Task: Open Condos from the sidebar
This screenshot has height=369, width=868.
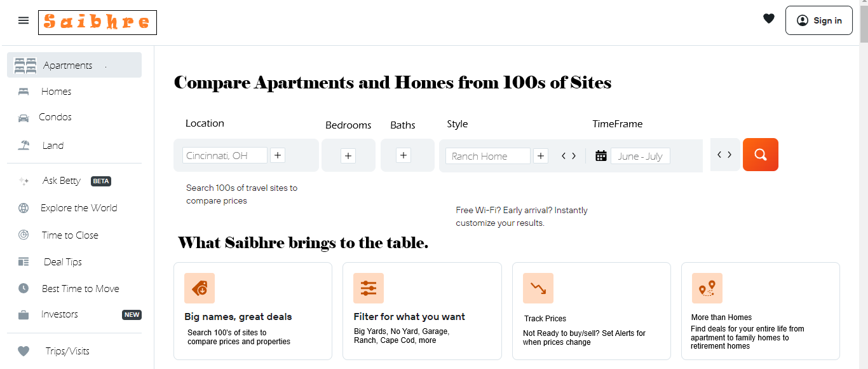Action: [x=55, y=117]
